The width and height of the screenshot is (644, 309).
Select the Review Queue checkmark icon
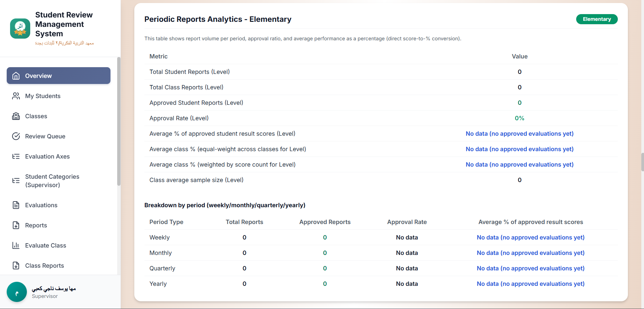click(16, 136)
